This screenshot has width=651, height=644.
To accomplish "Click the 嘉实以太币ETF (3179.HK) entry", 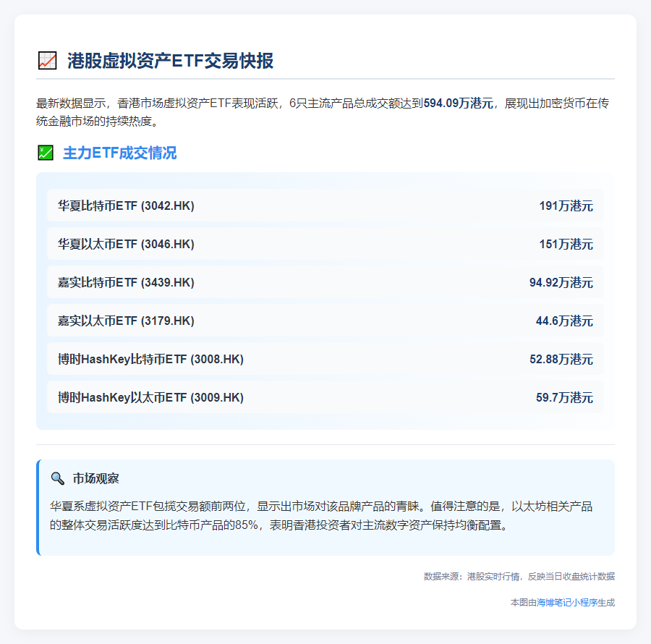I will pyautogui.click(x=126, y=321).
